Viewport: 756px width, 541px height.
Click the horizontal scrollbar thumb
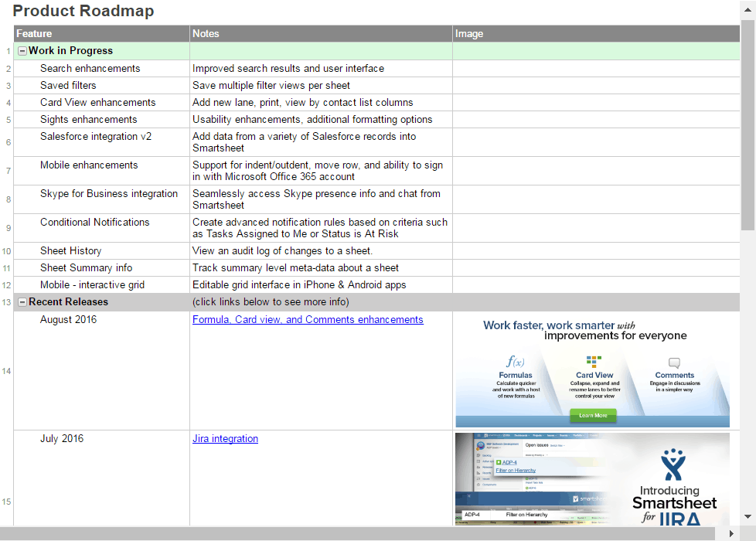coord(357,534)
